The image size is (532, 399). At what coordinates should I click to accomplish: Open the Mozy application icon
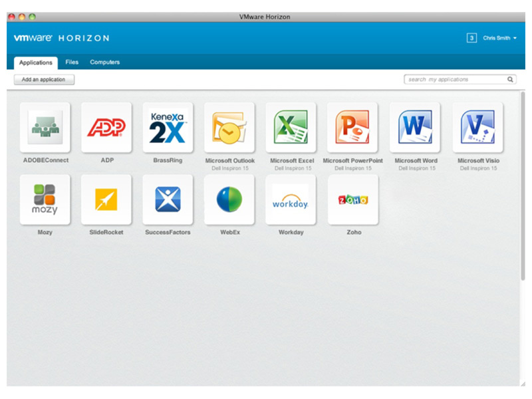45,199
